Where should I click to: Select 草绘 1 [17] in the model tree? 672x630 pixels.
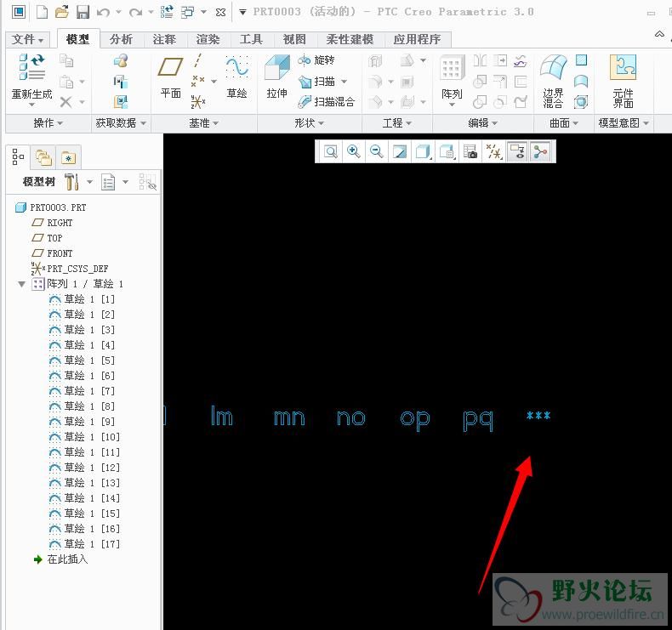(84, 544)
